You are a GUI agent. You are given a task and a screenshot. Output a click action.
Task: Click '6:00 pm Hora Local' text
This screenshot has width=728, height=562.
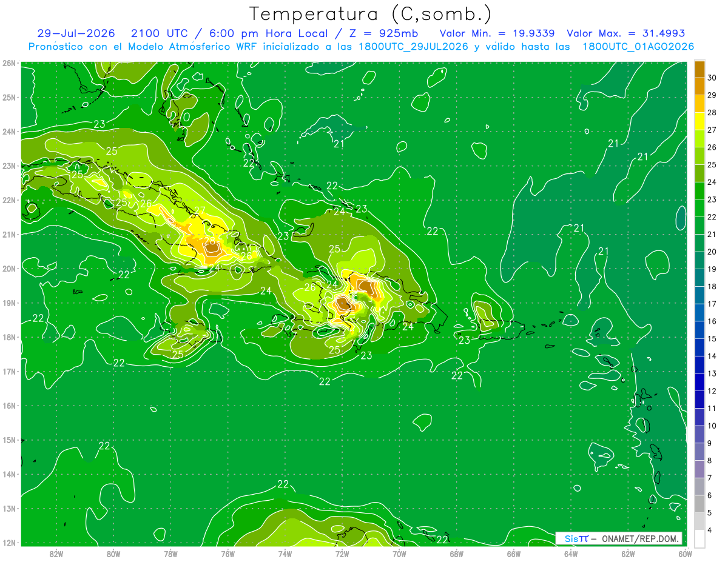[270, 33]
